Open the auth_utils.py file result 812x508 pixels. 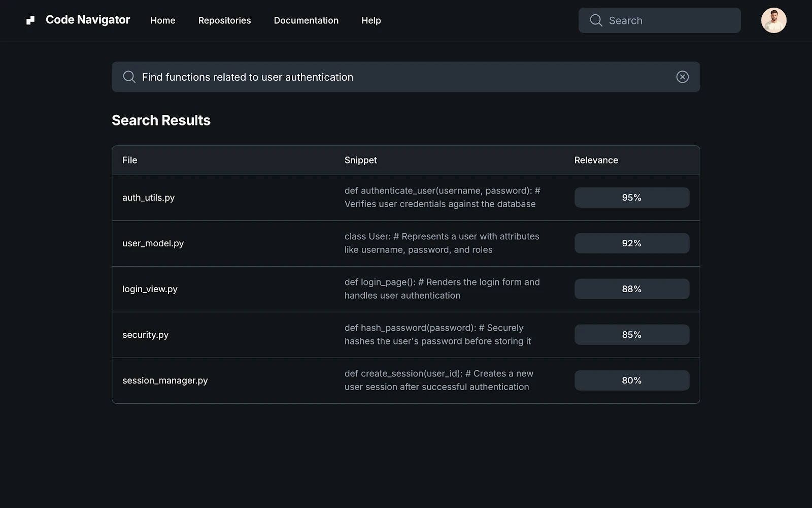pyautogui.click(x=148, y=198)
